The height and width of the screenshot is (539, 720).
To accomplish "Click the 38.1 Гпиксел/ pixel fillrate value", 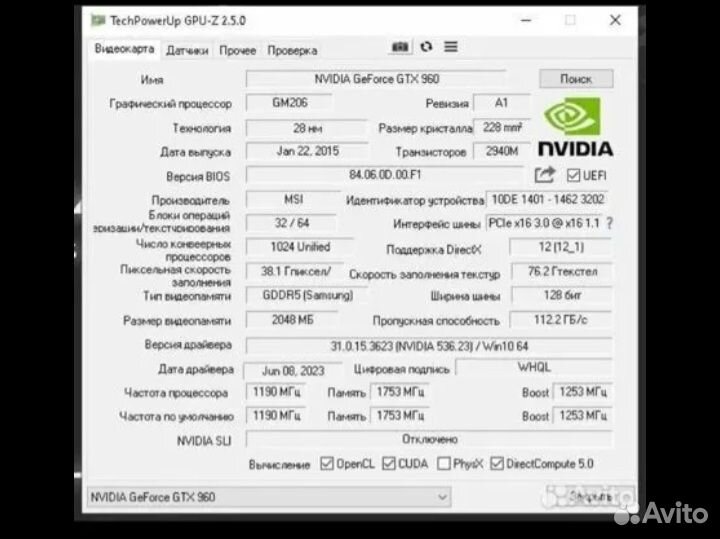I will [295, 271].
